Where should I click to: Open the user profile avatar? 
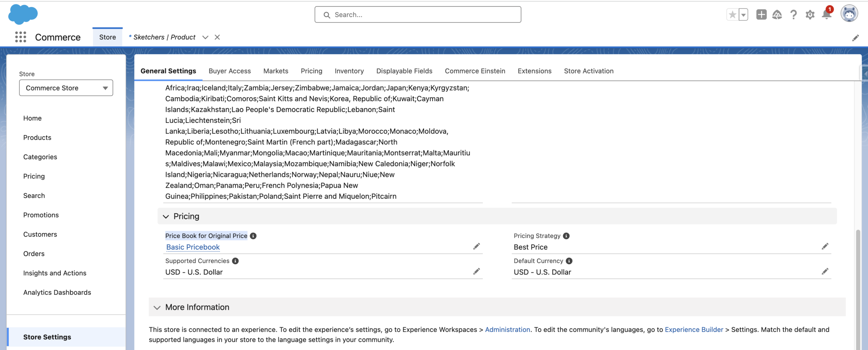click(x=849, y=14)
